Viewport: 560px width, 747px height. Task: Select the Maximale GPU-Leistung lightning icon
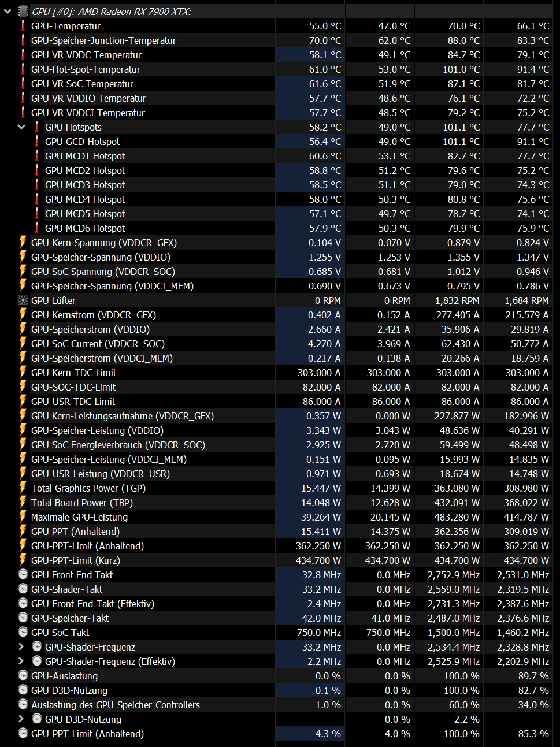(x=23, y=517)
